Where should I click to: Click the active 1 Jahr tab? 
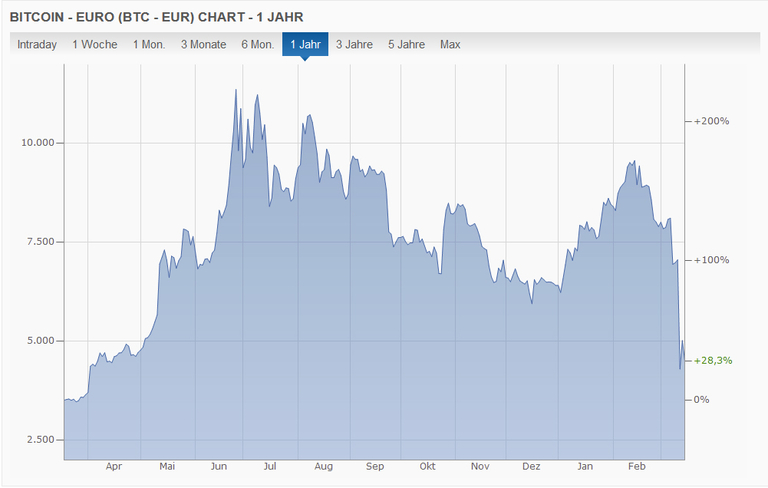pos(305,44)
